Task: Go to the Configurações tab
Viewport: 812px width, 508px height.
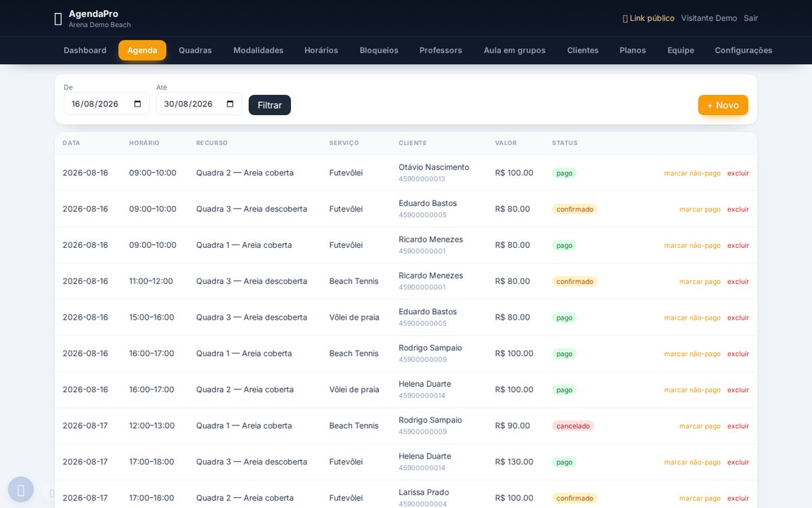Action: tap(744, 50)
